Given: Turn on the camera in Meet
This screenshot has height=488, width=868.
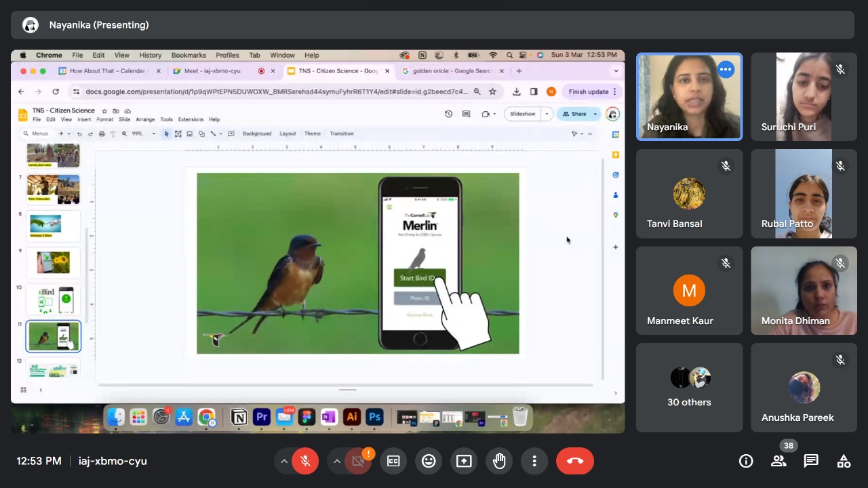Looking at the screenshot, I should point(358,461).
